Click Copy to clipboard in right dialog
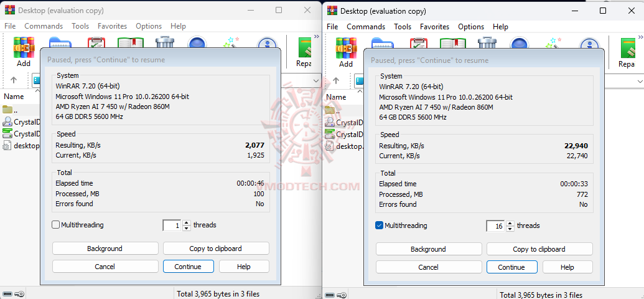The image size is (644, 299). coord(539,249)
